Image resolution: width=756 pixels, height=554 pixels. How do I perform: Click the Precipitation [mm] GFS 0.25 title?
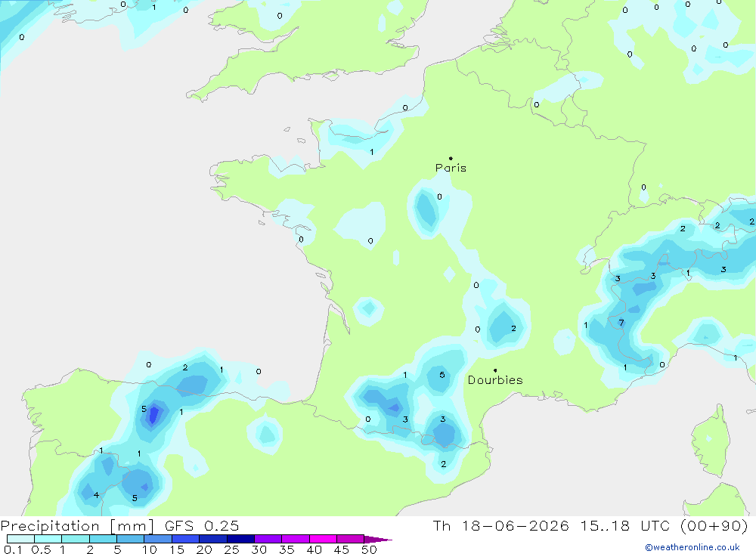pyautogui.click(x=119, y=525)
